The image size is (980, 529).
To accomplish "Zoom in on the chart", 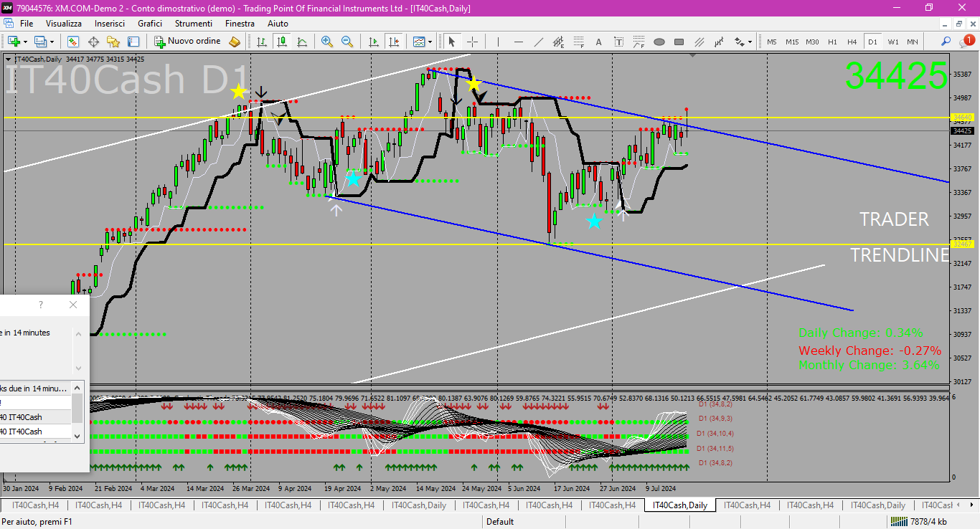I will click(327, 42).
